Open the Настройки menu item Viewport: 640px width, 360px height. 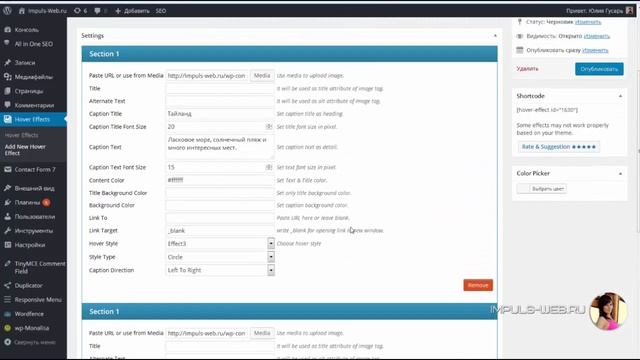[30, 245]
